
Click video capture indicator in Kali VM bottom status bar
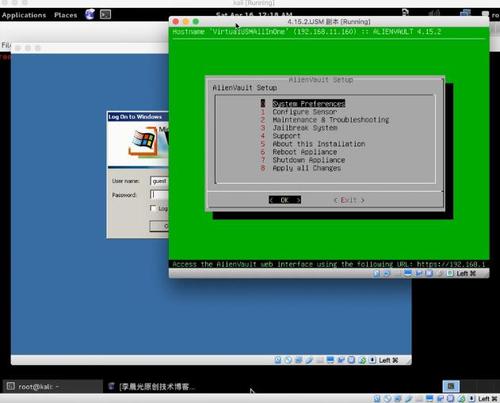(440, 398)
